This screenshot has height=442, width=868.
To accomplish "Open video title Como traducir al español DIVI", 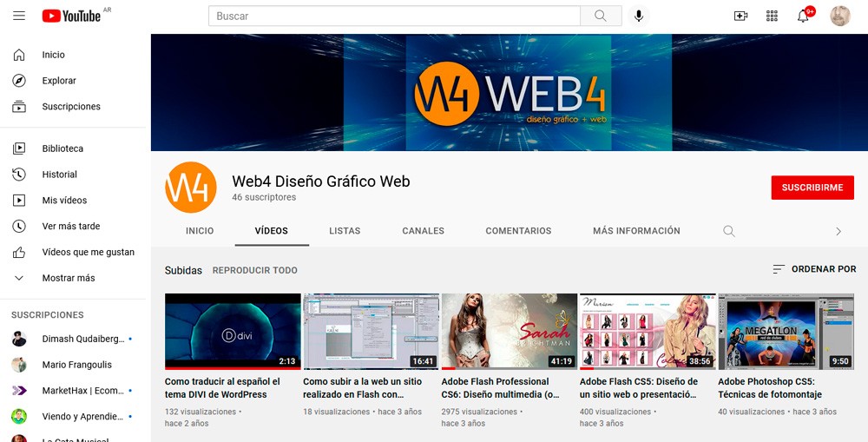I will pyautogui.click(x=222, y=387).
